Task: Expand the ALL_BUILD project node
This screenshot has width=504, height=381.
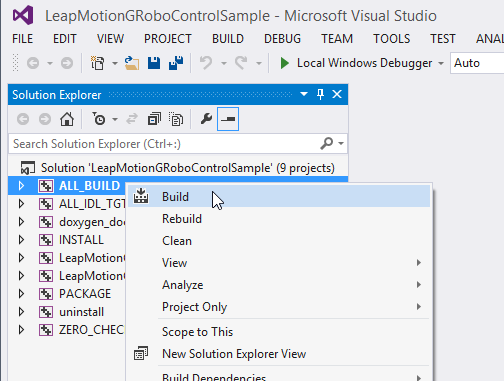Action: [x=21, y=186]
